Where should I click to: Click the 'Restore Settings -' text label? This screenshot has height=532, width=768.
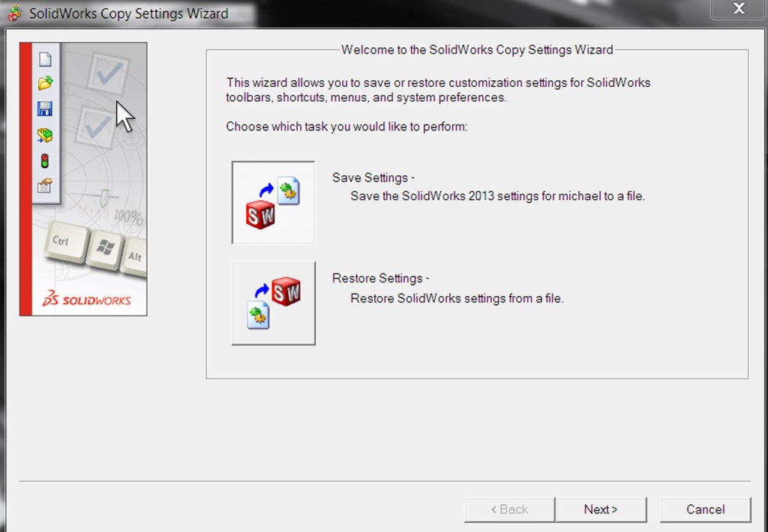point(380,278)
